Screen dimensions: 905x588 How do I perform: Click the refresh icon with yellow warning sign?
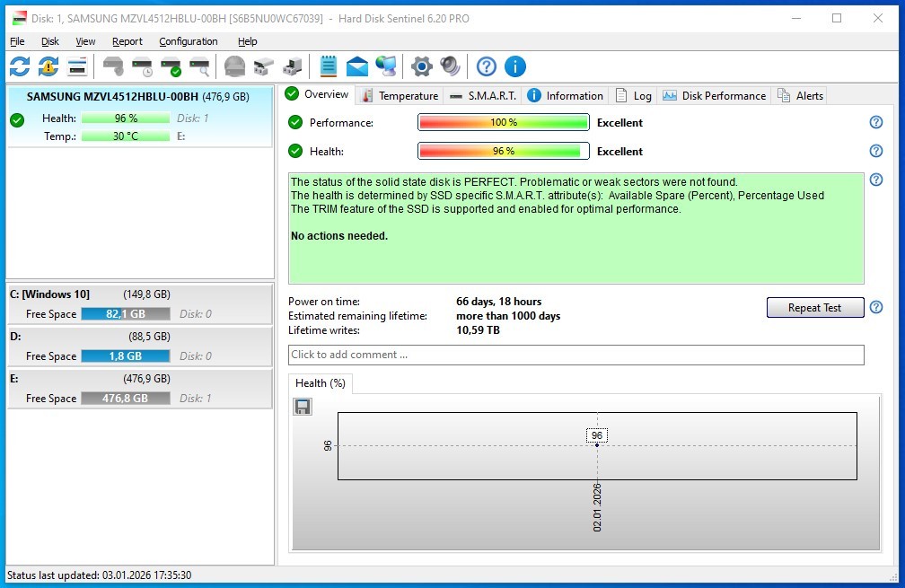(48, 66)
